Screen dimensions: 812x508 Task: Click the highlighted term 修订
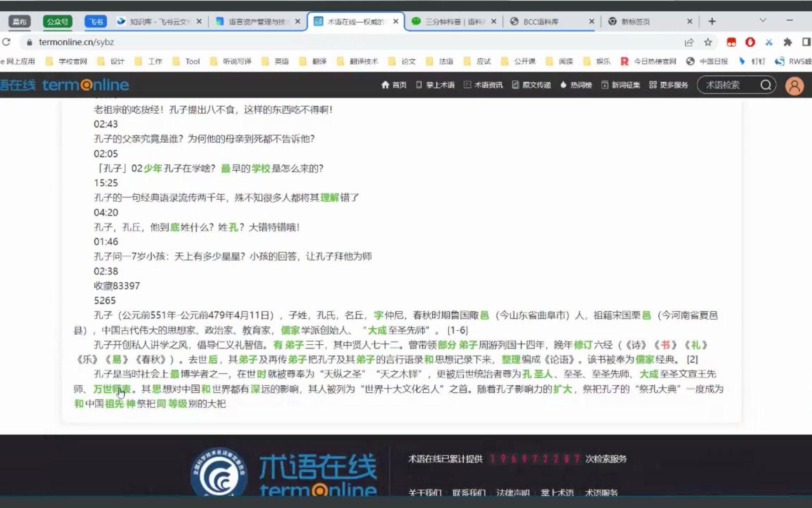[583, 345]
